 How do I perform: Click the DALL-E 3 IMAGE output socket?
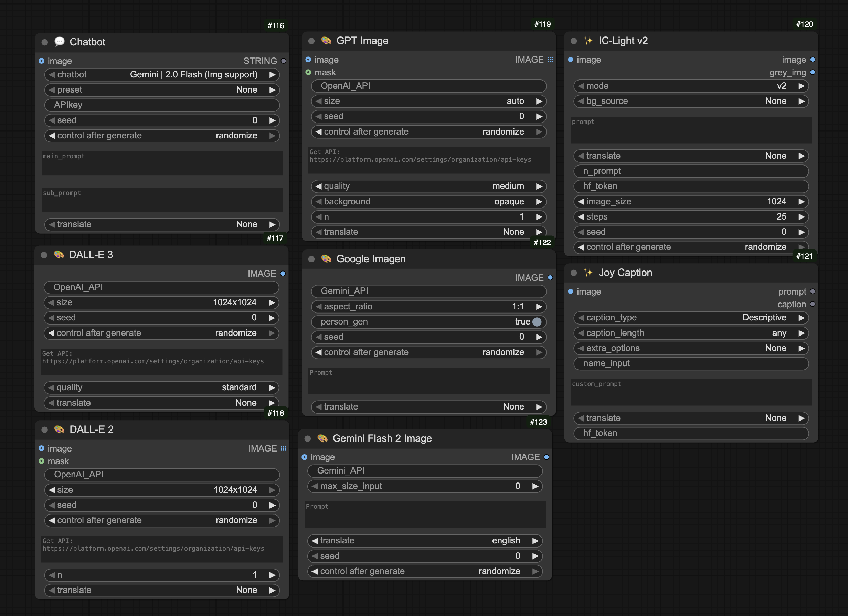tap(283, 274)
